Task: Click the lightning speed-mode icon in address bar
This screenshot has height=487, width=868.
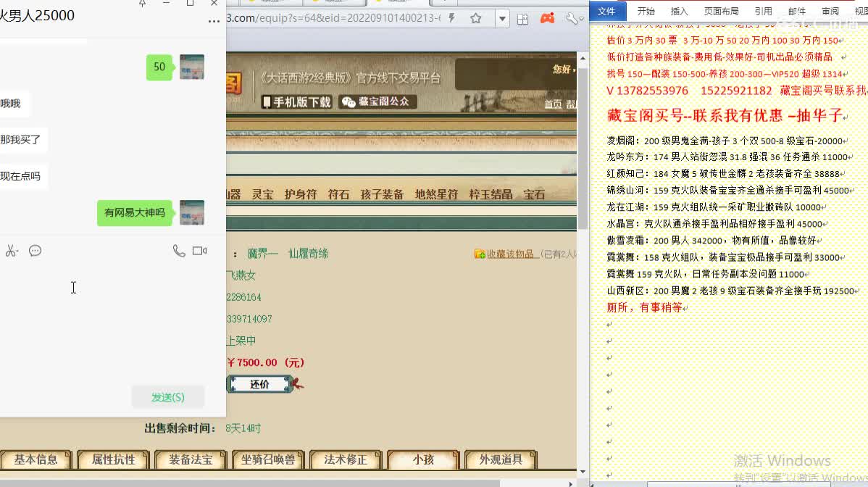Action: point(452,18)
